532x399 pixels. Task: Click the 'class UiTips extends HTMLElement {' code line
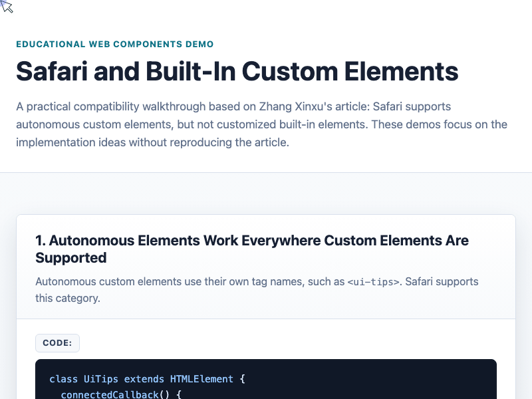click(x=147, y=379)
